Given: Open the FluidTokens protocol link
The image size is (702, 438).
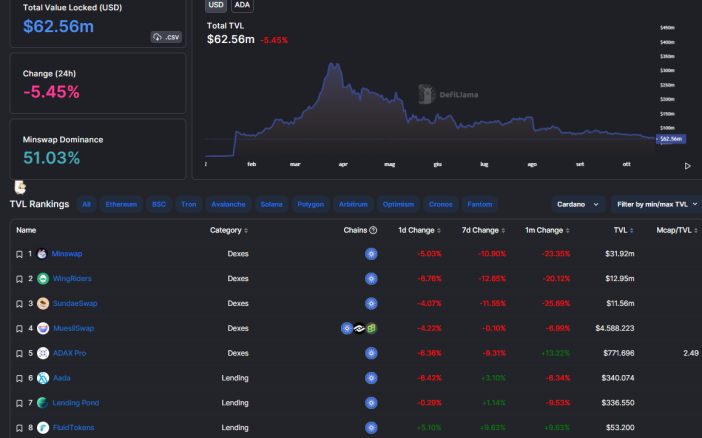Looking at the screenshot, I should 73,427.
